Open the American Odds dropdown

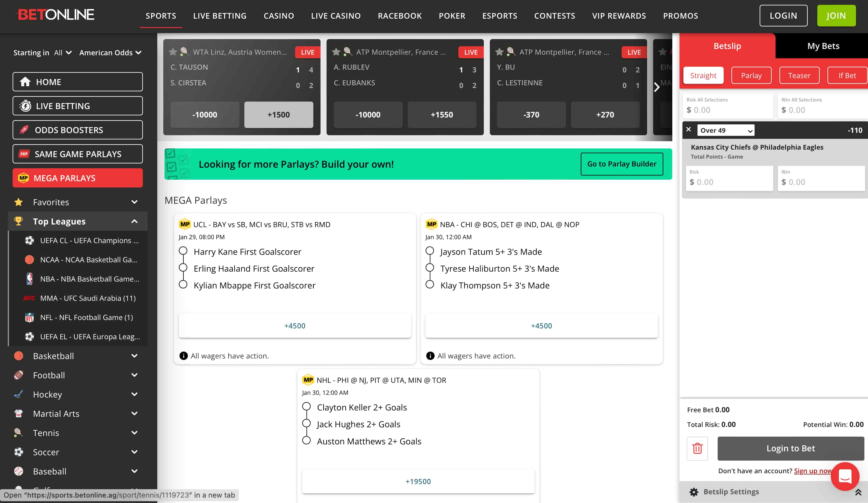tap(110, 52)
